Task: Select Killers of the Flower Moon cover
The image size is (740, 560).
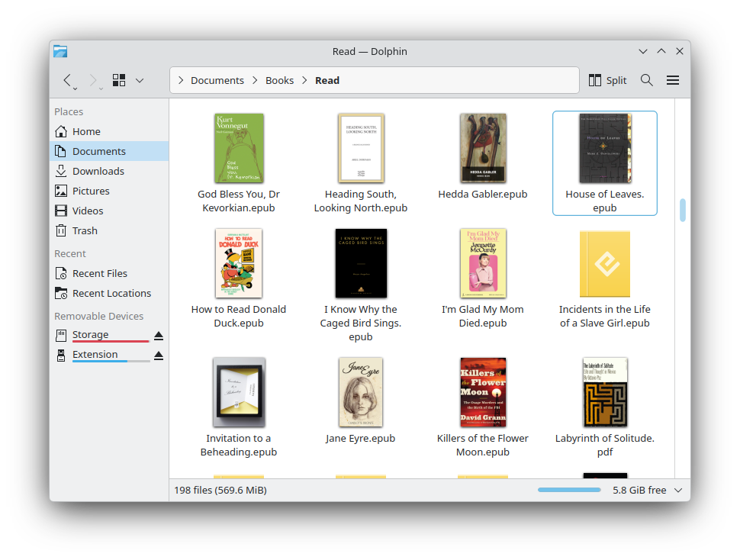Action: tap(483, 392)
